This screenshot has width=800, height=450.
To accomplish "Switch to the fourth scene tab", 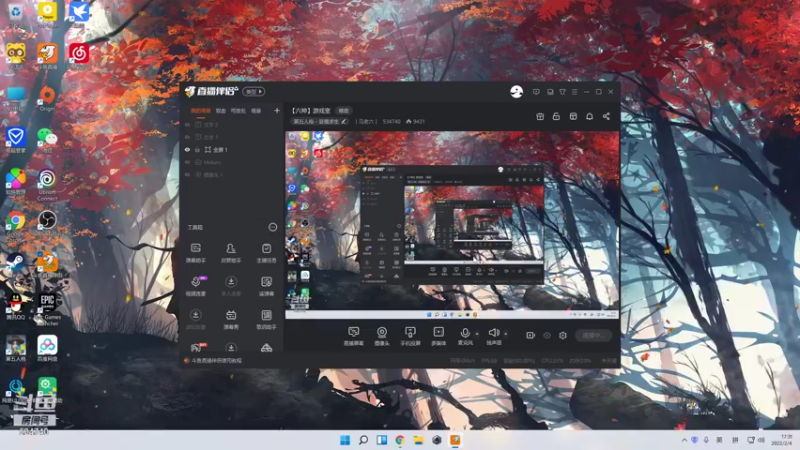I will click(256, 111).
